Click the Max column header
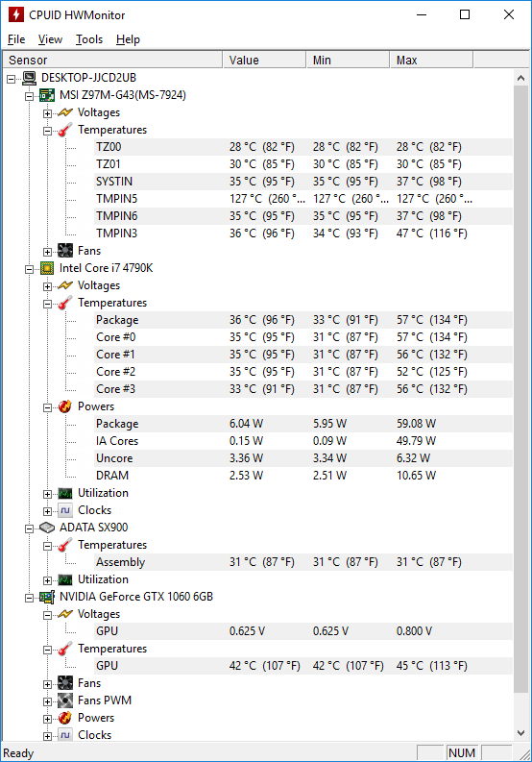 (x=431, y=60)
